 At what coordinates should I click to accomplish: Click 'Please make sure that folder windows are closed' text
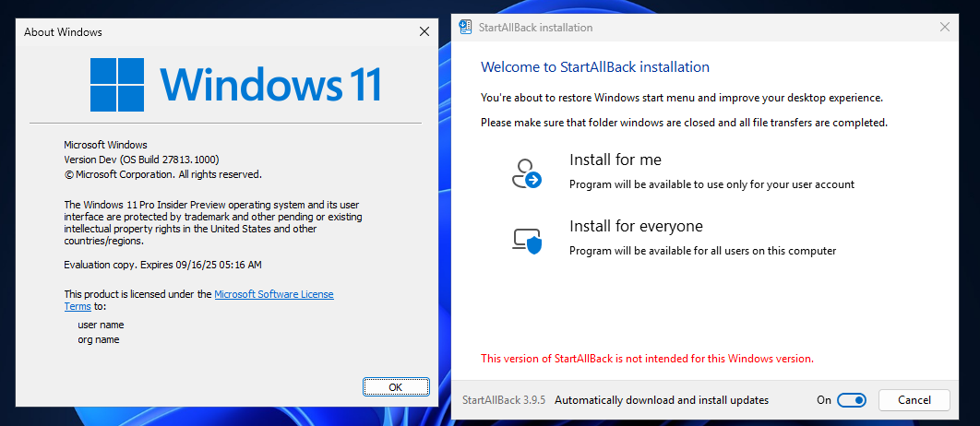684,123
